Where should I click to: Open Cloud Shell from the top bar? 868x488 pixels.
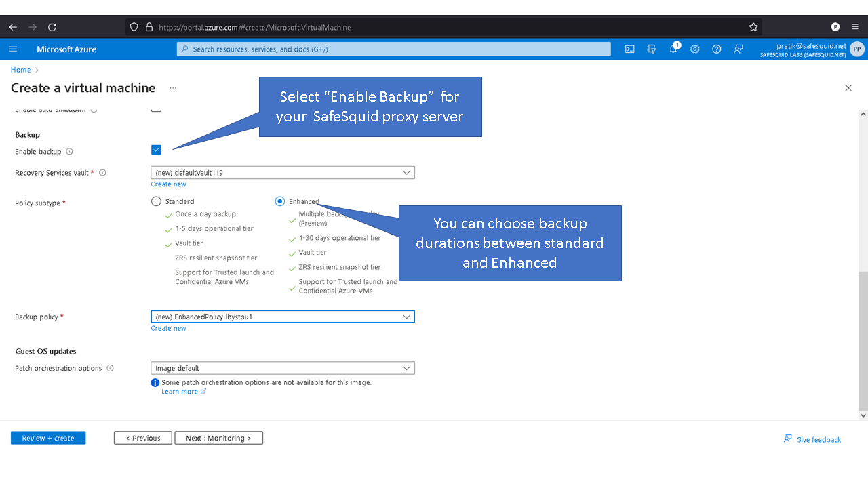(630, 49)
